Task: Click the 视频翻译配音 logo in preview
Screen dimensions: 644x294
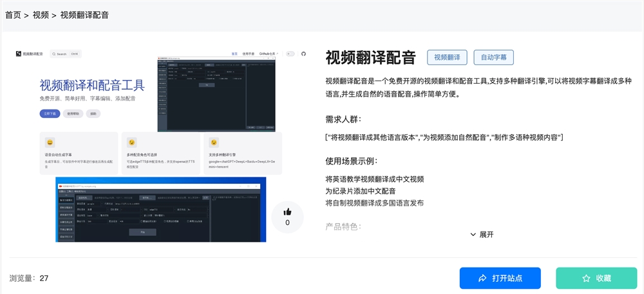Action: coord(29,54)
